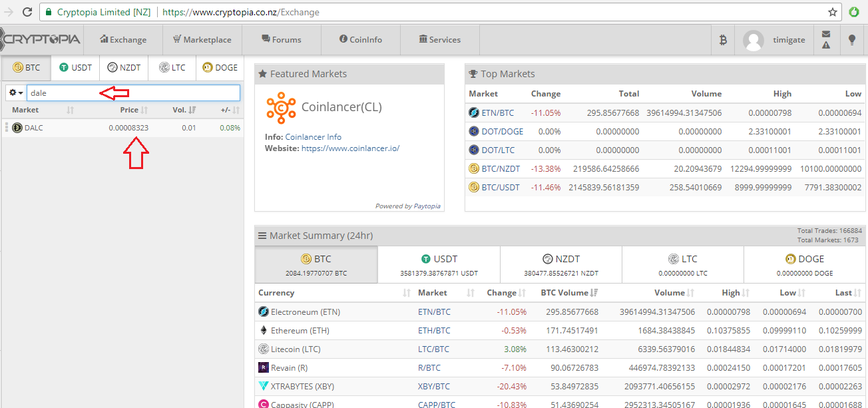This screenshot has height=408, width=868.
Task: Select the NZDT tab in market sidebar
Action: 124,67
